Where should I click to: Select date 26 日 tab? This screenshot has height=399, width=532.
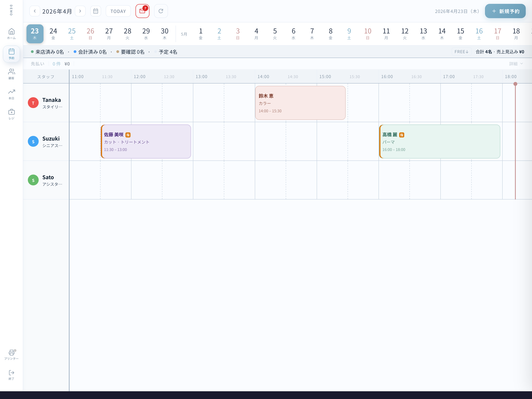coord(90,34)
